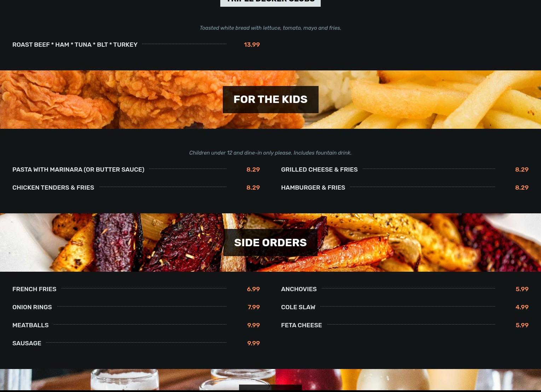Select Cole Slaw side order
This screenshot has height=392, width=541.
[298, 307]
